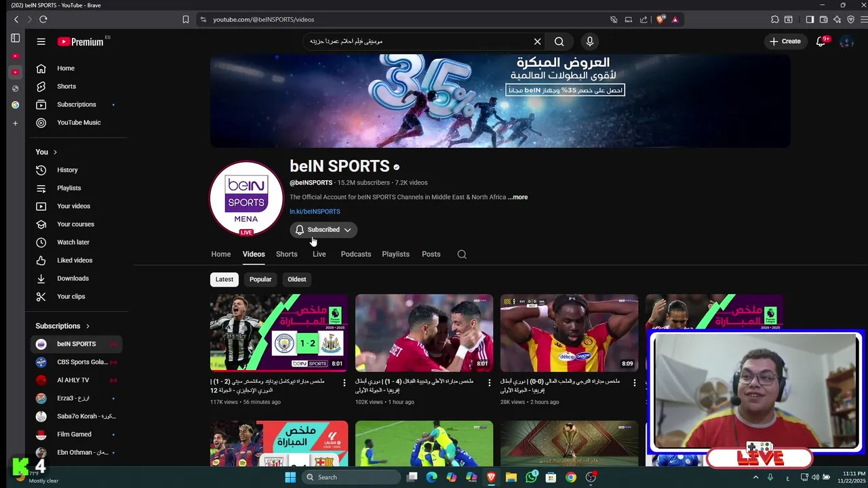Viewport: 868px width, 488px height.
Task: Open the account avatar menu
Action: [846, 41]
